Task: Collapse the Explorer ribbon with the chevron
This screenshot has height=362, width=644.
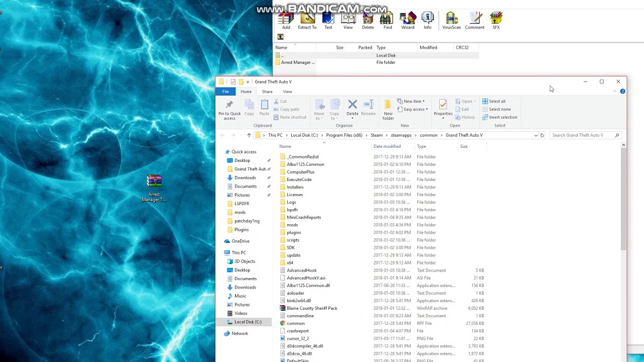Action: (x=615, y=92)
